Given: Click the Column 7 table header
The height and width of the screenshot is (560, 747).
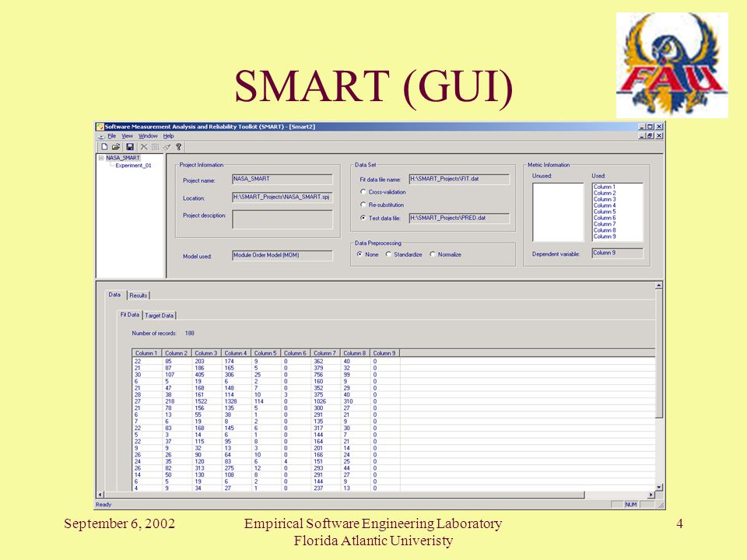Looking at the screenshot, I should (x=325, y=353).
